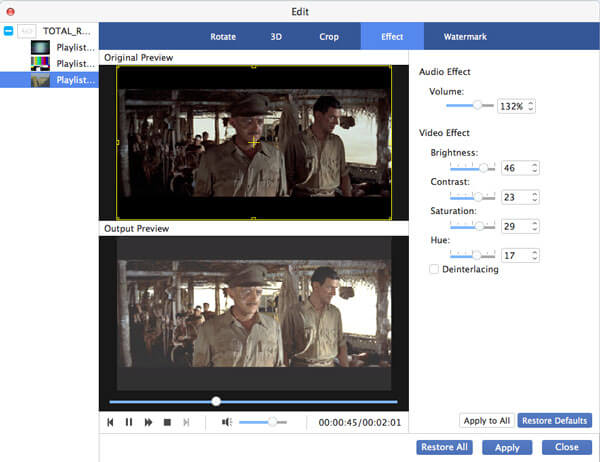Viewport: 600px width, 462px height.
Task: Click the preview volume slider knob
Action: click(x=272, y=422)
